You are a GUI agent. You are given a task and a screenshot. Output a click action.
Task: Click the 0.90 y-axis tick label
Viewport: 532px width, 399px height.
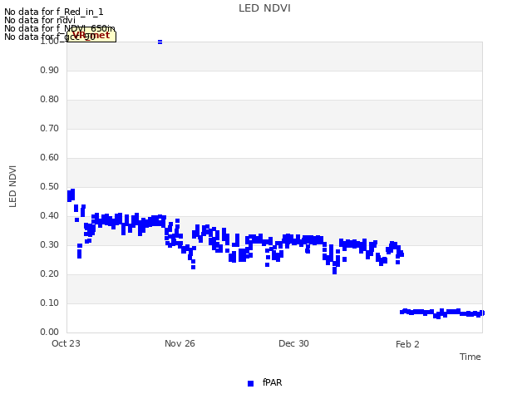tap(50, 70)
